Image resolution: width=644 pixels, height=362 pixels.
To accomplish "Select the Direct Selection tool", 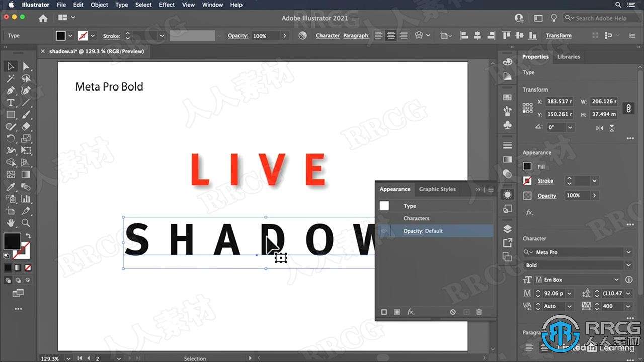I will click(26, 66).
